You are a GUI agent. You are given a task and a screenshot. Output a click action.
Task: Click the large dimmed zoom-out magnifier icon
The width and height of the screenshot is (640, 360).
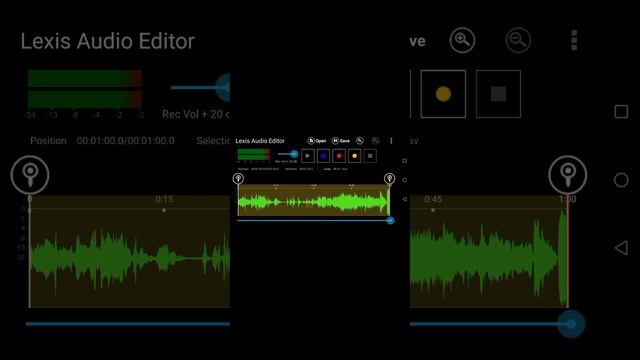(x=518, y=40)
